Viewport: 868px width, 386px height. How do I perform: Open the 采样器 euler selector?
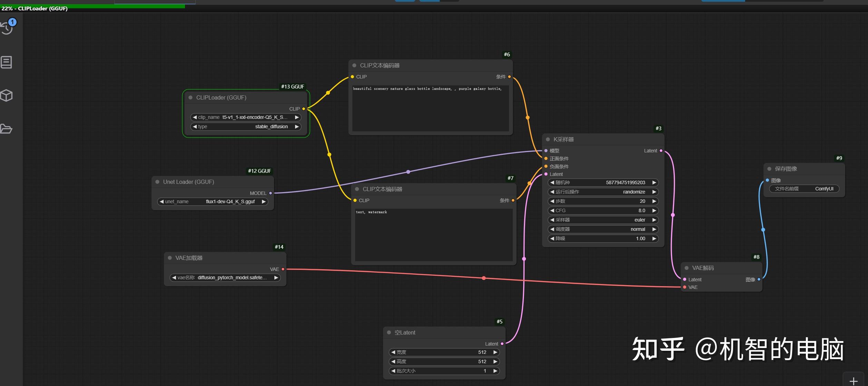603,220
